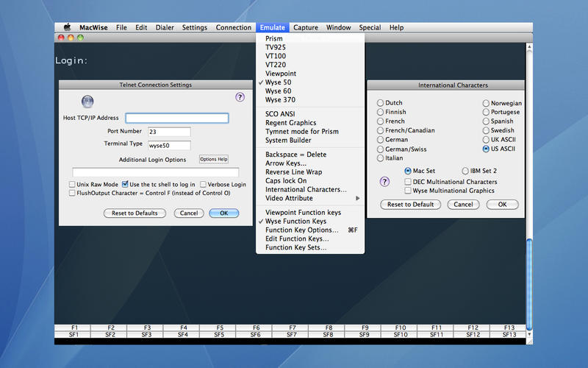Choose IBM Set 2 option
Image resolution: width=588 pixels, height=368 pixels.
click(465, 171)
